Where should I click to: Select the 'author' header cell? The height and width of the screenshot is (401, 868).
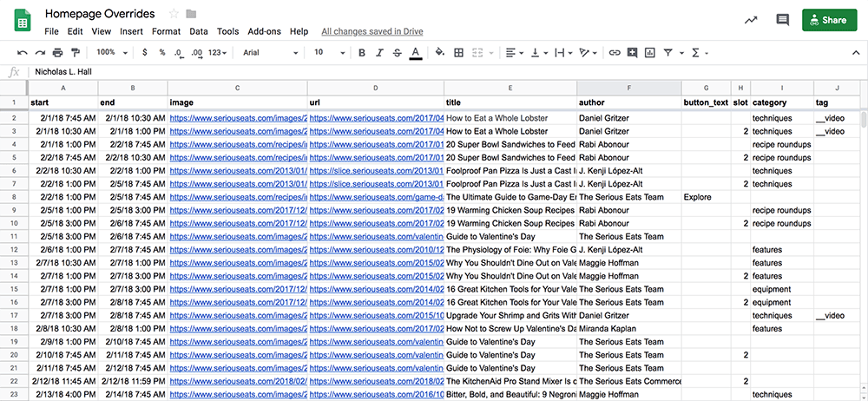click(628, 102)
